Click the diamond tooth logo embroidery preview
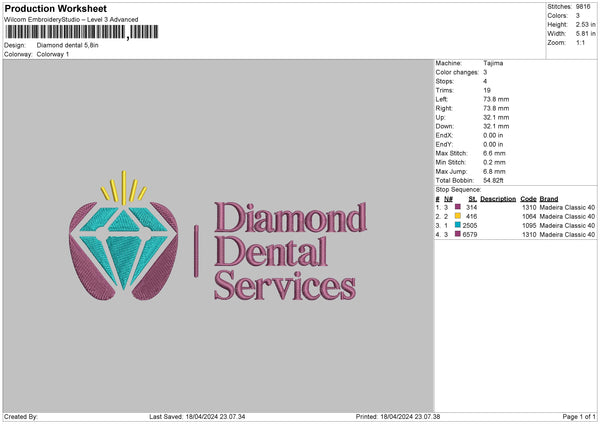The image size is (600, 424). click(x=124, y=235)
